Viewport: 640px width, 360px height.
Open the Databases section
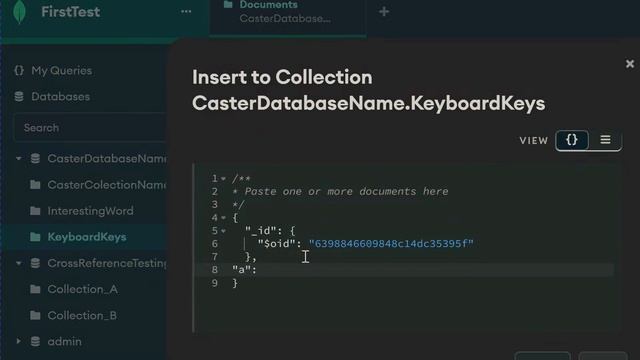point(60,97)
